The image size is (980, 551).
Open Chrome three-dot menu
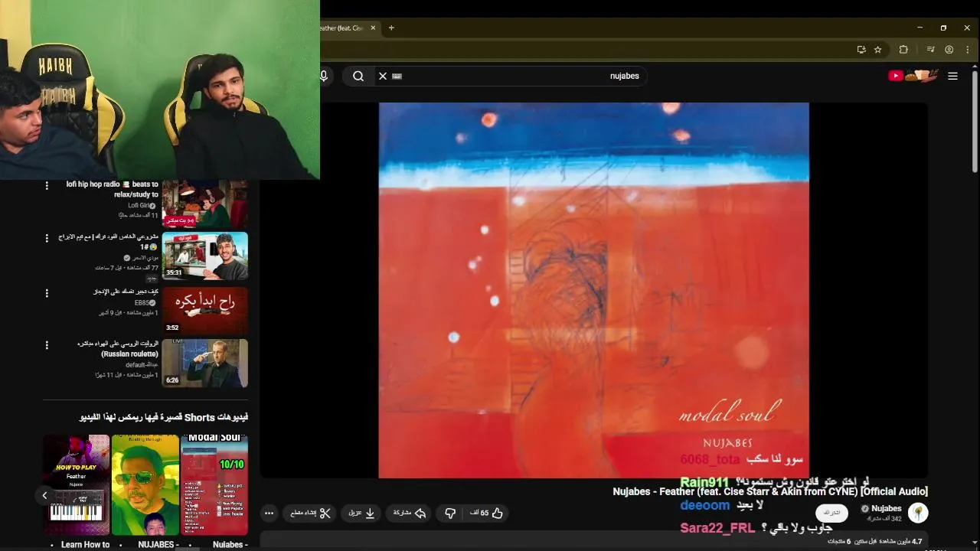tap(967, 50)
